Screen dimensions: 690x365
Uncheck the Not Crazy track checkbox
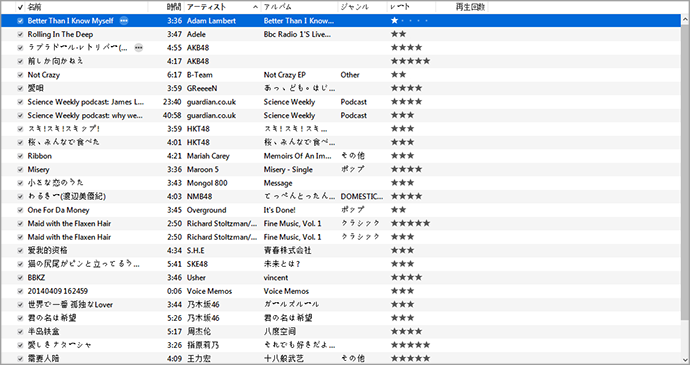pyautogui.click(x=20, y=75)
